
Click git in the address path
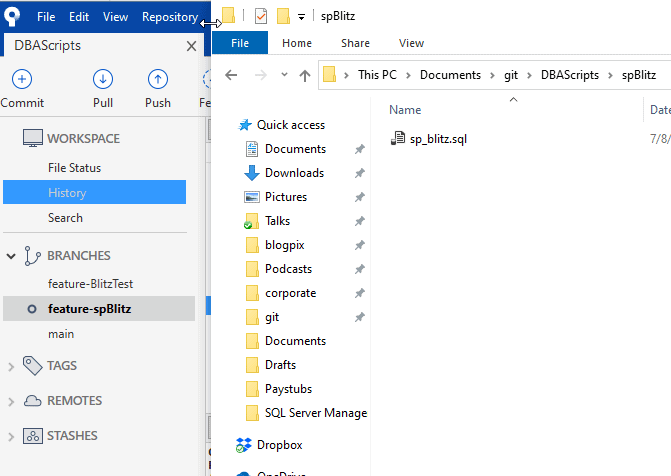click(x=511, y=75)
